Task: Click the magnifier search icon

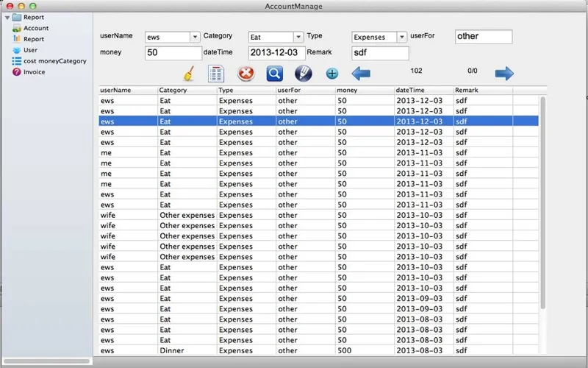Action: click(x=274, y=74)
